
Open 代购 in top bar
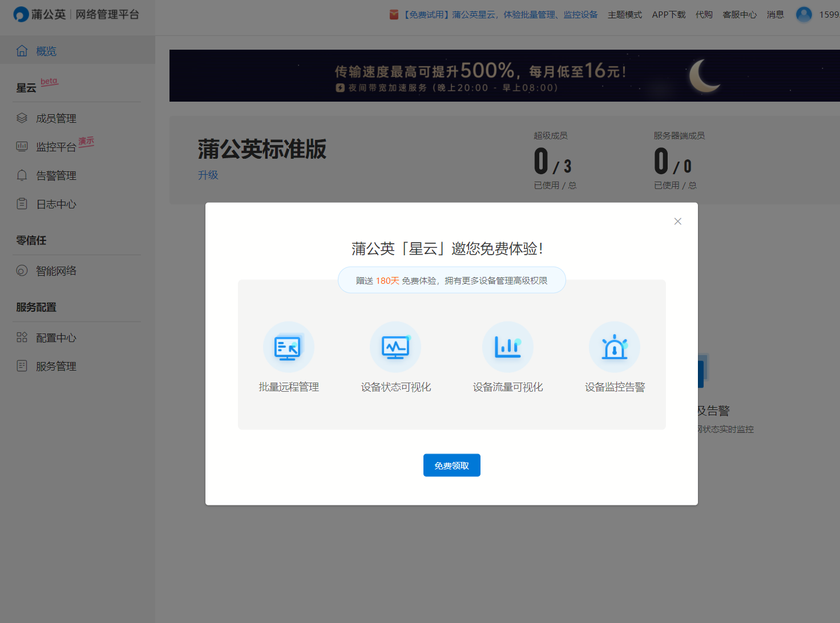coord(704,15)
